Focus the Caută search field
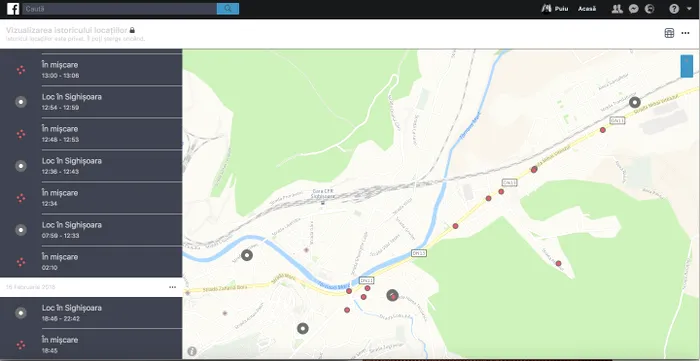The height and width of the screenshot is (361, 700). click(x=120, y=9)
